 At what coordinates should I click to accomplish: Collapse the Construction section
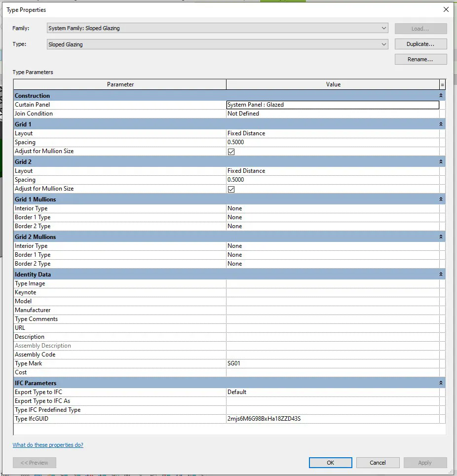(x=441, y=96)
